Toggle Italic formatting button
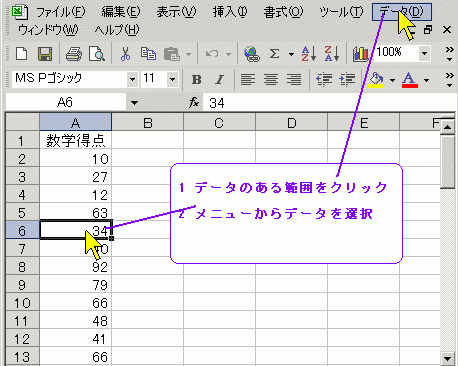The height and width of the screenshot is (366, 458). [219, 80]
